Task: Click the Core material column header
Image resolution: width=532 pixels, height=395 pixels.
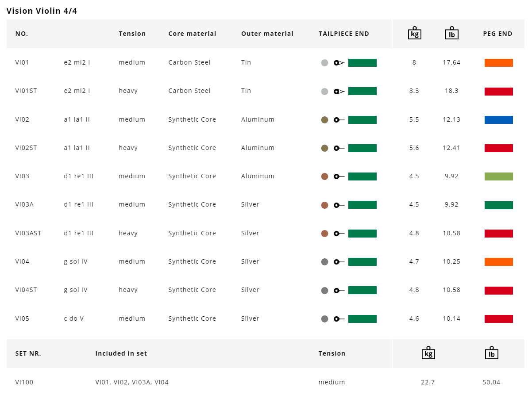Action: (x=192, y=34)
